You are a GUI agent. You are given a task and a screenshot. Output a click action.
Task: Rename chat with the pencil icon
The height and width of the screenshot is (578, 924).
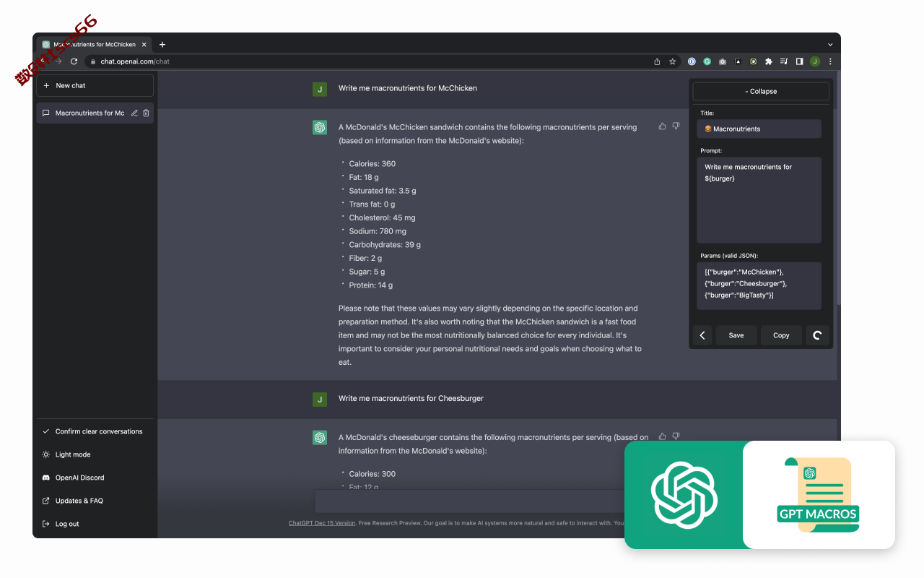pyautogui.click(x=134, y=113)
